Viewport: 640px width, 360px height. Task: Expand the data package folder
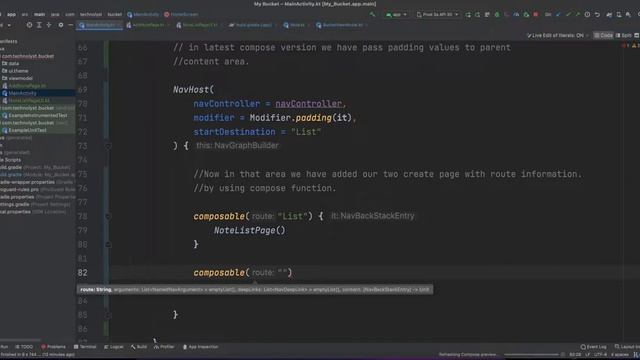tap(11, 64)
